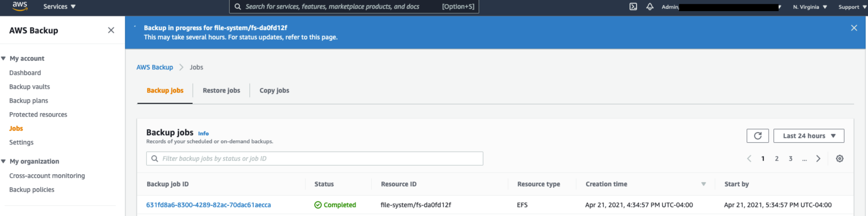Open backup job 631fd8a6 details link
The height and width of the screenshot is (216, 868).
point(208,205)
